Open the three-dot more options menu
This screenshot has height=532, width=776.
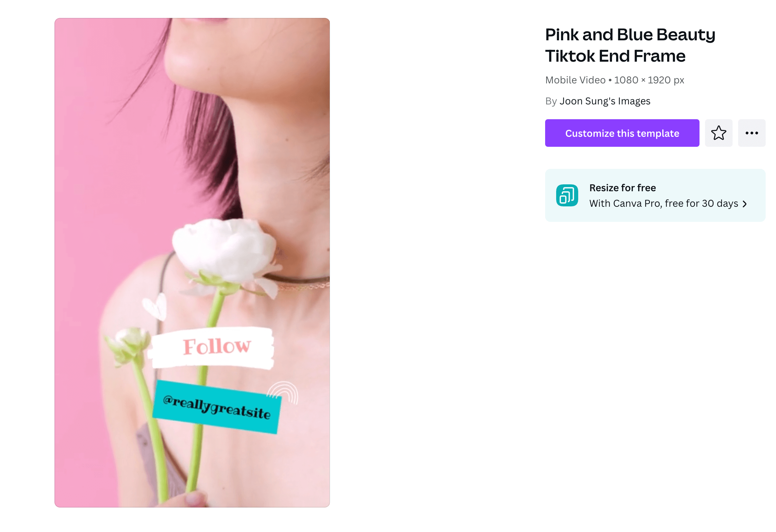coord(752,133)
